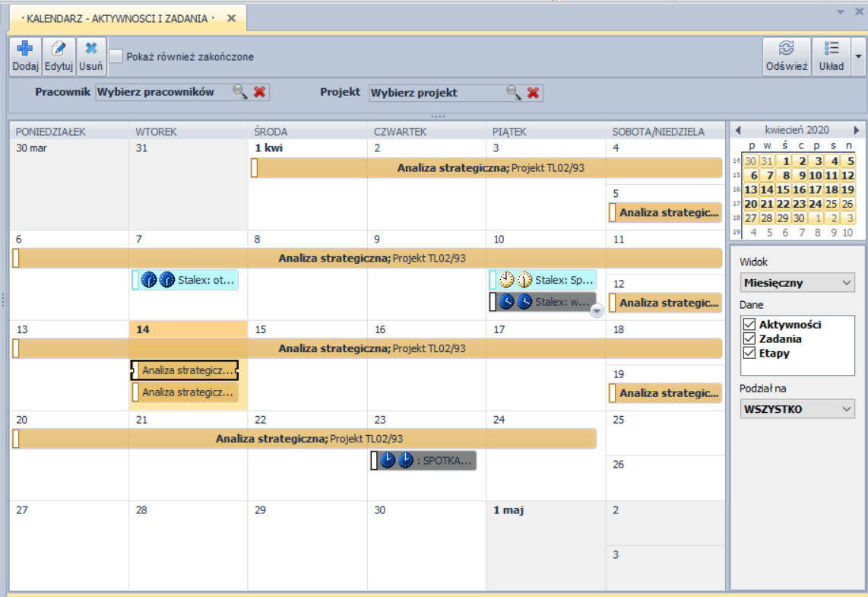Go to next month in mini calendar
Screen dimensions: 868x597
tap(857, 130)
